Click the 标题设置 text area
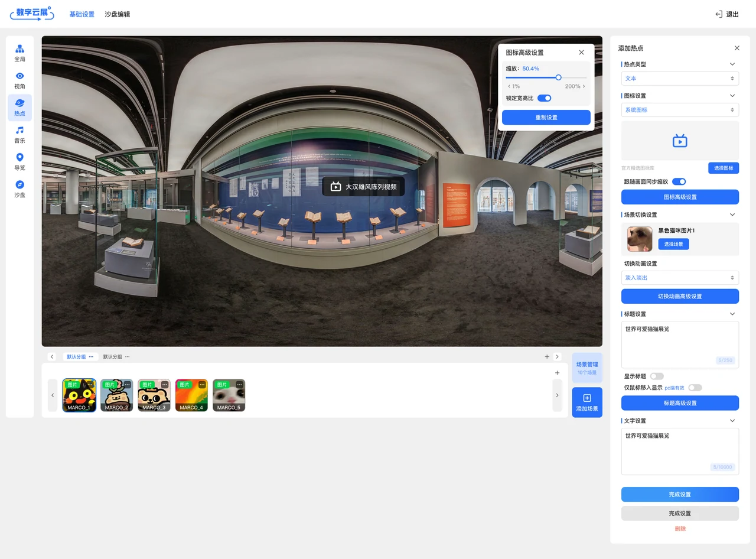 [x=680, y=344]
